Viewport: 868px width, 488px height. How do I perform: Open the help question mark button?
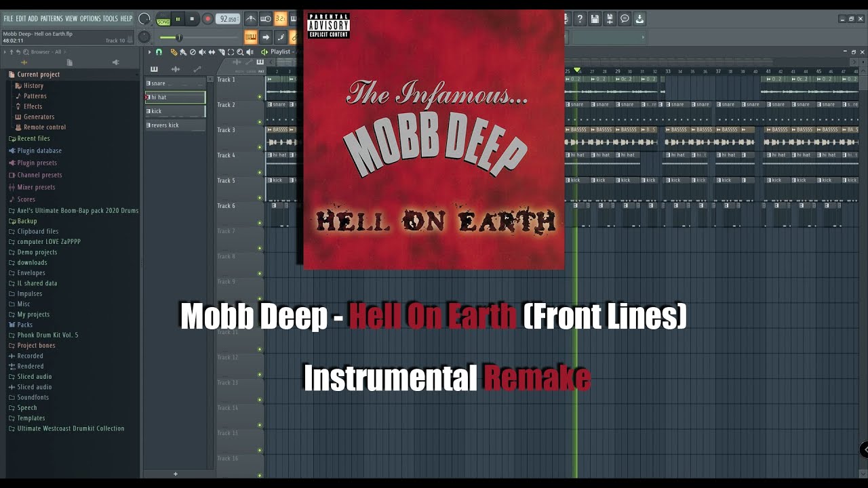click(x=580, y=19)
